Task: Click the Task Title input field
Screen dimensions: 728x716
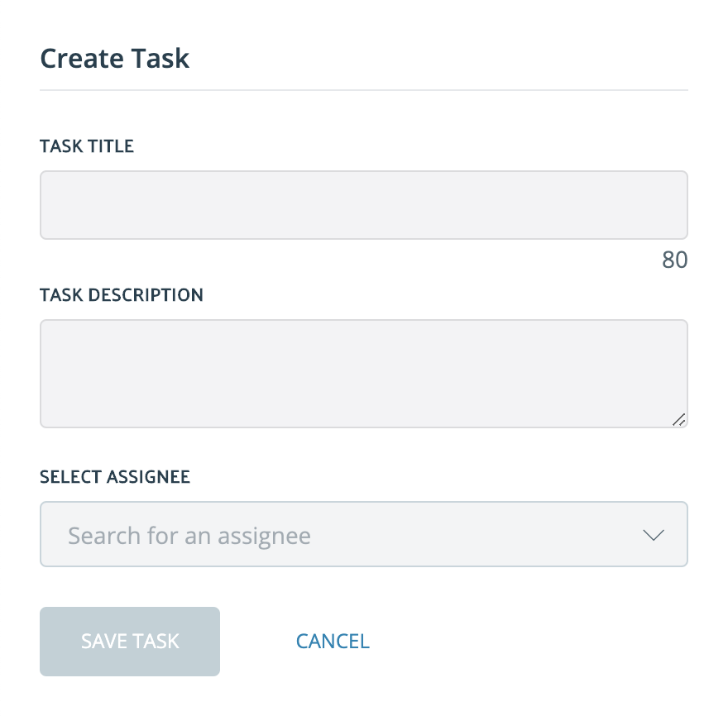Action: pos(363,205)
